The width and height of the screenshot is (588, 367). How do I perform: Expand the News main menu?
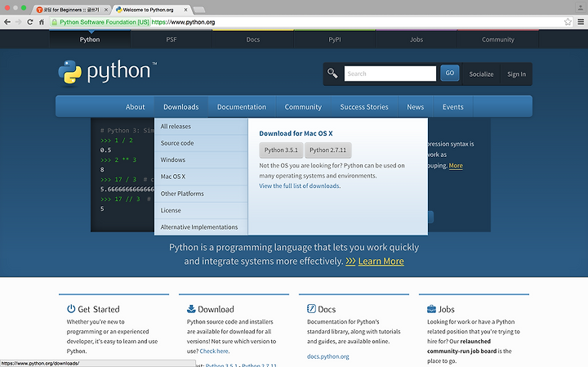coord(416,107)
